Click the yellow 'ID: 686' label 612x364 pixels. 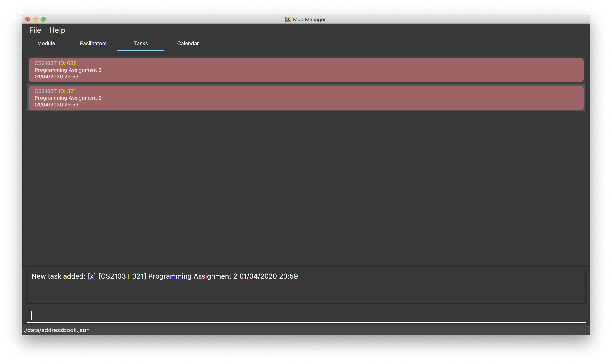click(x=68, y=63)
